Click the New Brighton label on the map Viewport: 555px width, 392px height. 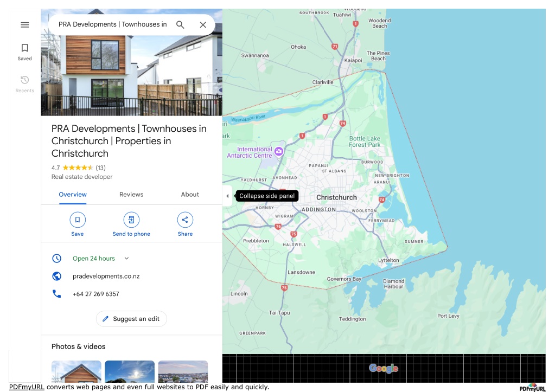pyautogui.click(x=392, y=176)
